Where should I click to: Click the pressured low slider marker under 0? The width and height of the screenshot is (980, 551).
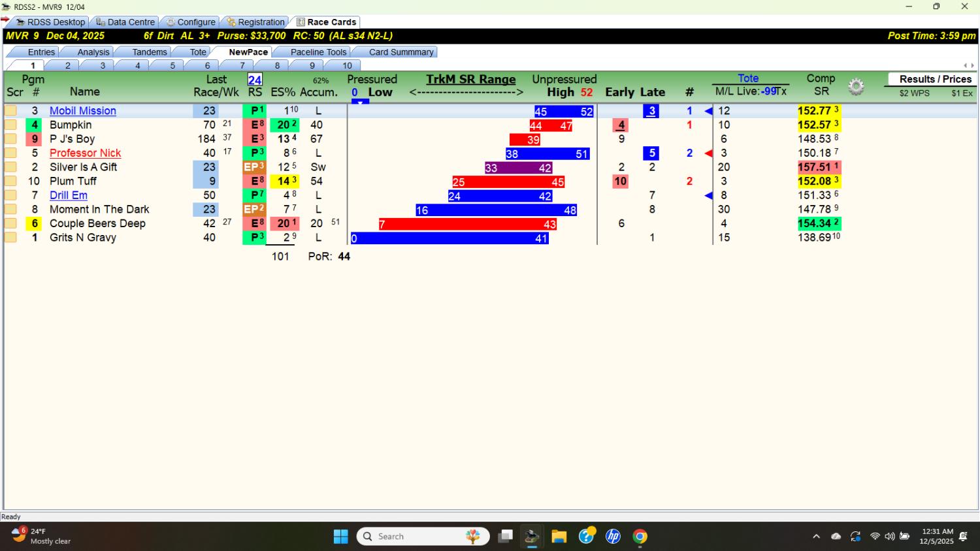(x=360, y=102)
